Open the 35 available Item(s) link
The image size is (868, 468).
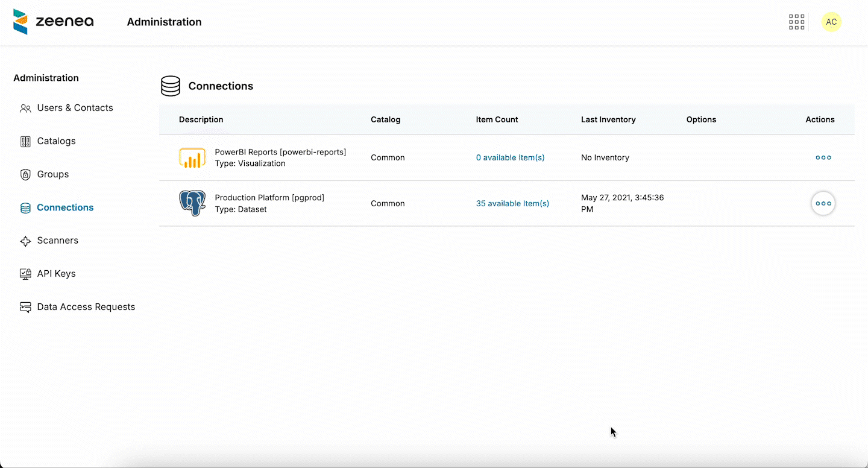(x=512, y=203)
